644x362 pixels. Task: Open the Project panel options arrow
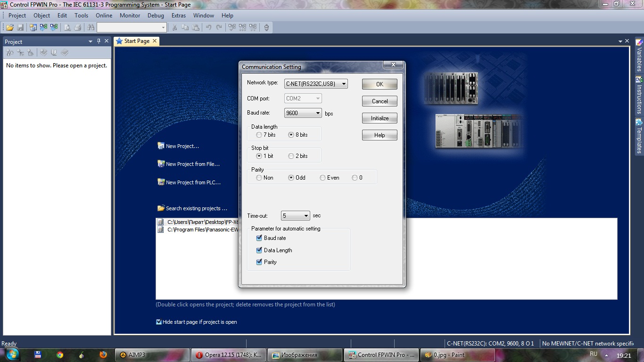[x=91, y=41]
